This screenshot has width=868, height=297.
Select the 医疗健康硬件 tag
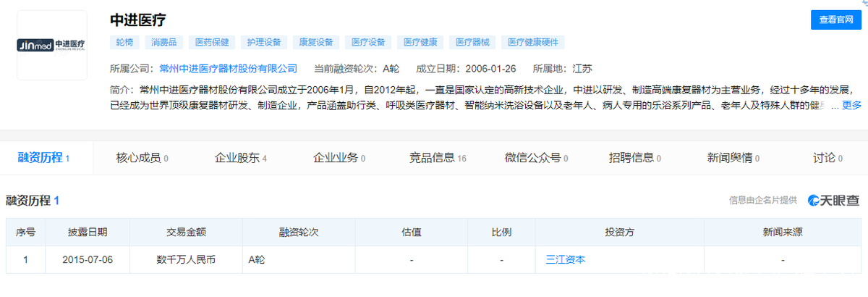point(533,43)
